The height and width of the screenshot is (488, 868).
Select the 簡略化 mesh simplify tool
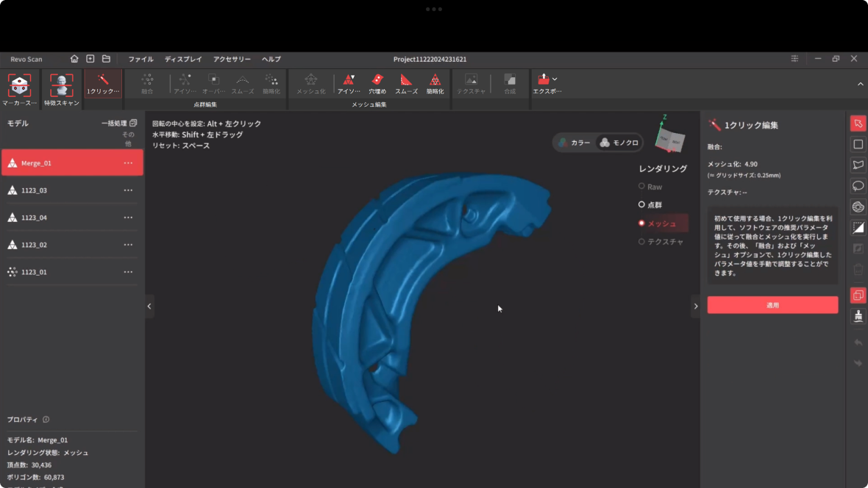[x=435, y=82]
